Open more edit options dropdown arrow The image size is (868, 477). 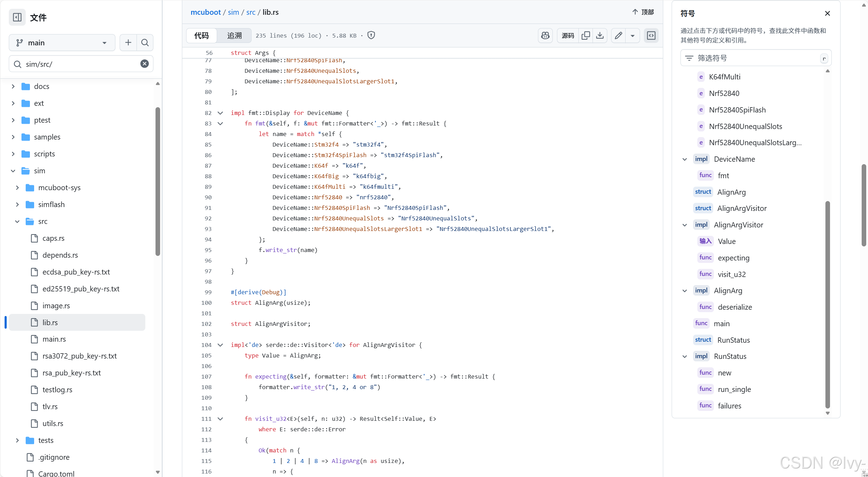(x=633, y=36)
